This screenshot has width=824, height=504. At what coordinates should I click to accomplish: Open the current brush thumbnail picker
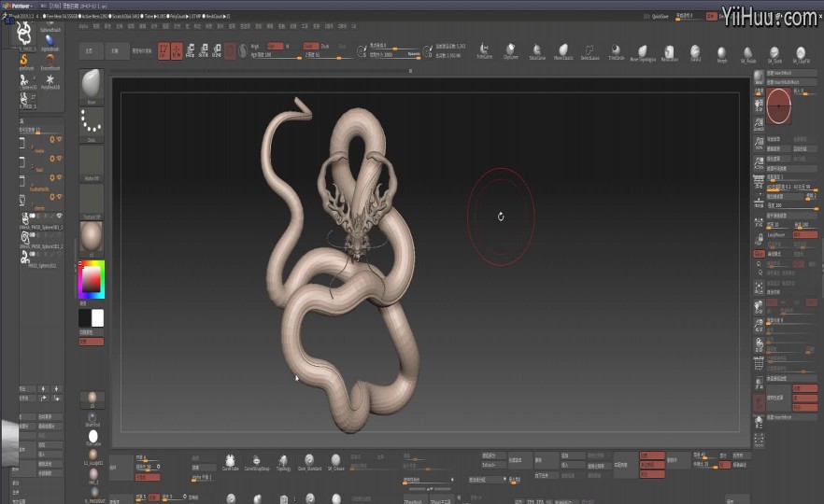click(x=92, y=87)
